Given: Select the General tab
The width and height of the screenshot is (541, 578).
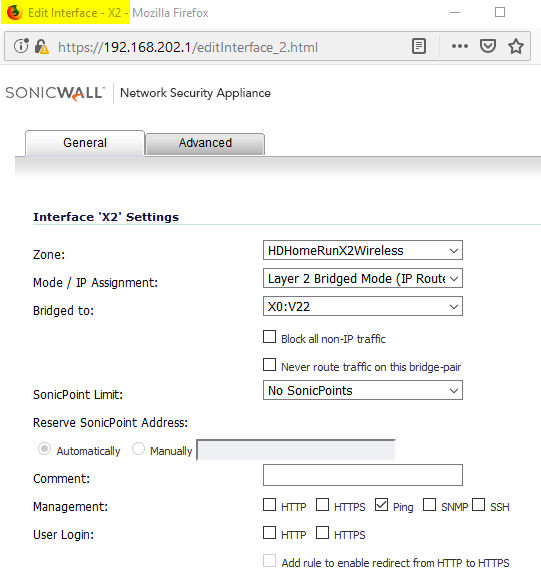Looking at the screenshot, I should click(85, 143).
